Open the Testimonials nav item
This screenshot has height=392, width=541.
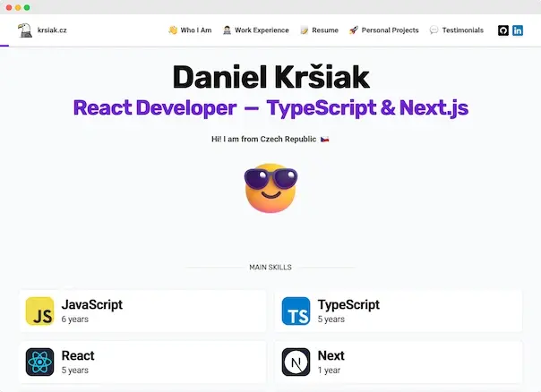tap(463, 30)
